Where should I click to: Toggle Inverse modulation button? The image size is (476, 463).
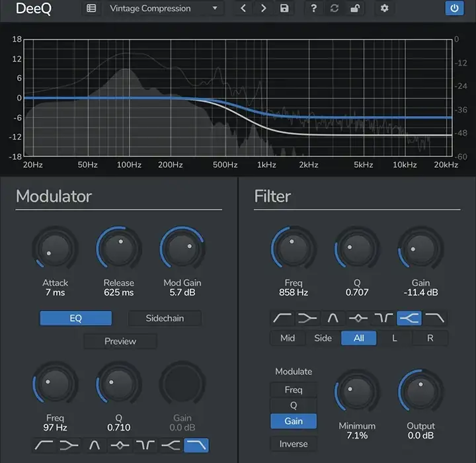[294, 444]
